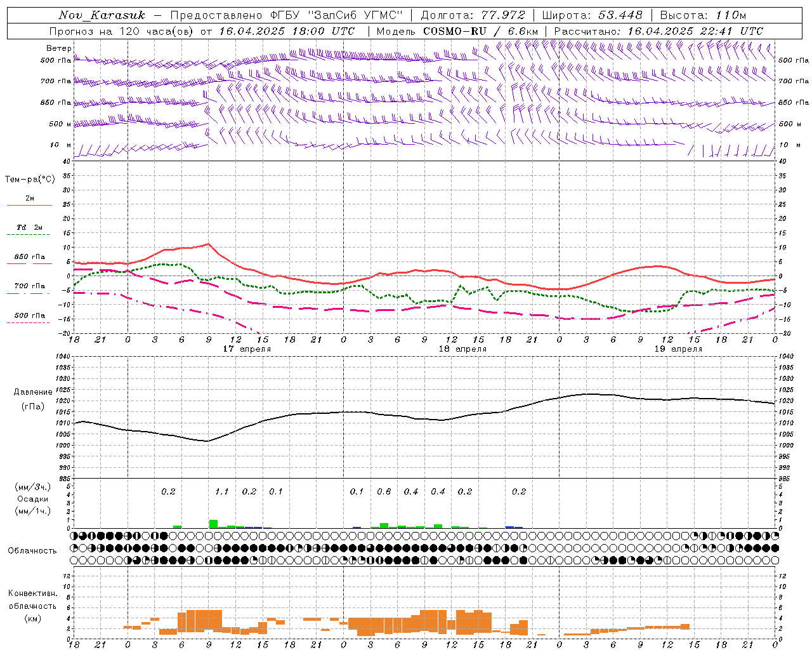812x650 pixels.
Task: Click the 'Облачность' cloud cover label
Action: [x=32, y=550]
